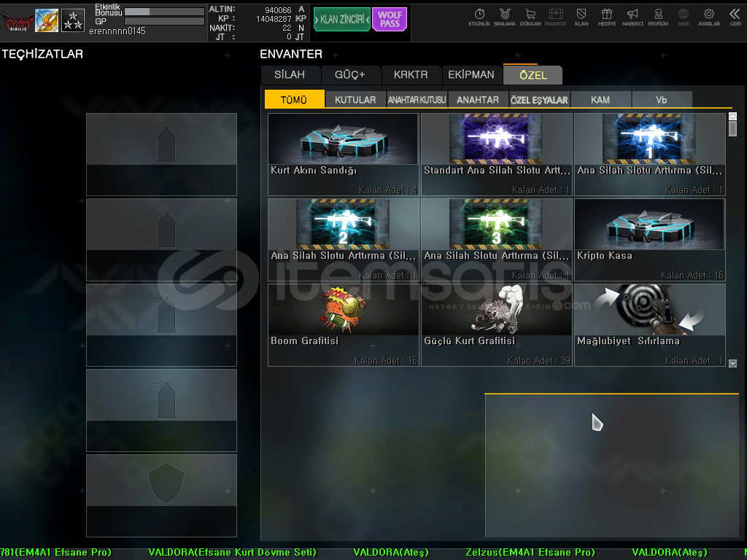Click the TEÇHİZATLAR heading
This screenshot has height=560, width=747.
[42, 54]
